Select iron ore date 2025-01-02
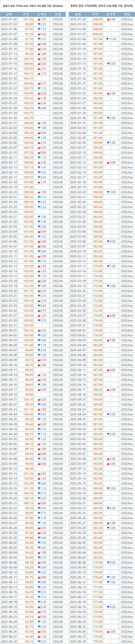Screen dimensions: 135x644 click(x=9, y=19)
